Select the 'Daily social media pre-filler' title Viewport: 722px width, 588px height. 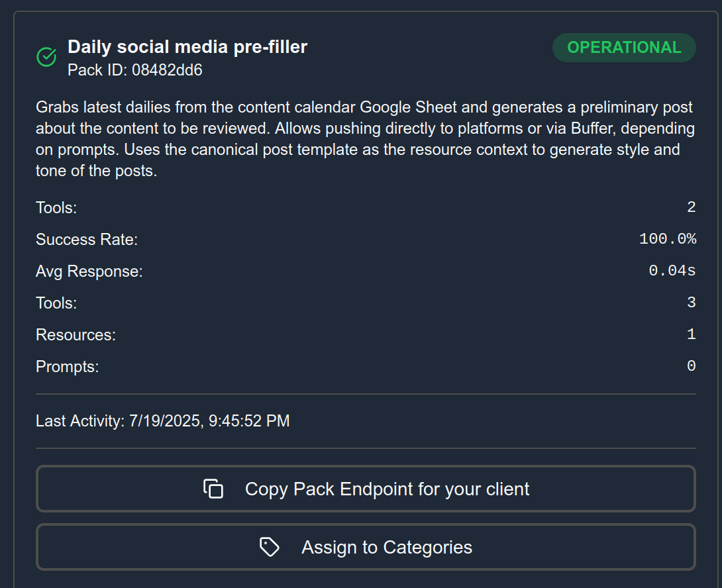[187, 47]
